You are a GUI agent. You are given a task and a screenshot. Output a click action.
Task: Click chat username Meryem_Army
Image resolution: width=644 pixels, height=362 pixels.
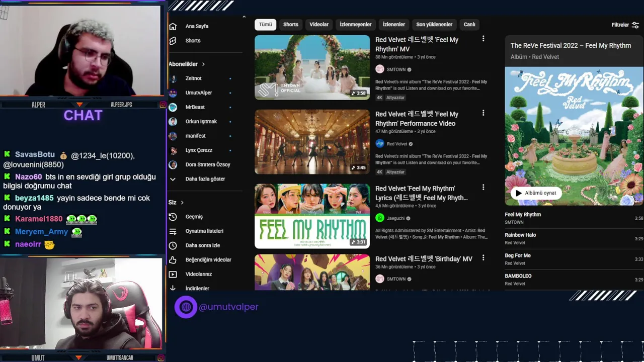(x=41, y=232)
